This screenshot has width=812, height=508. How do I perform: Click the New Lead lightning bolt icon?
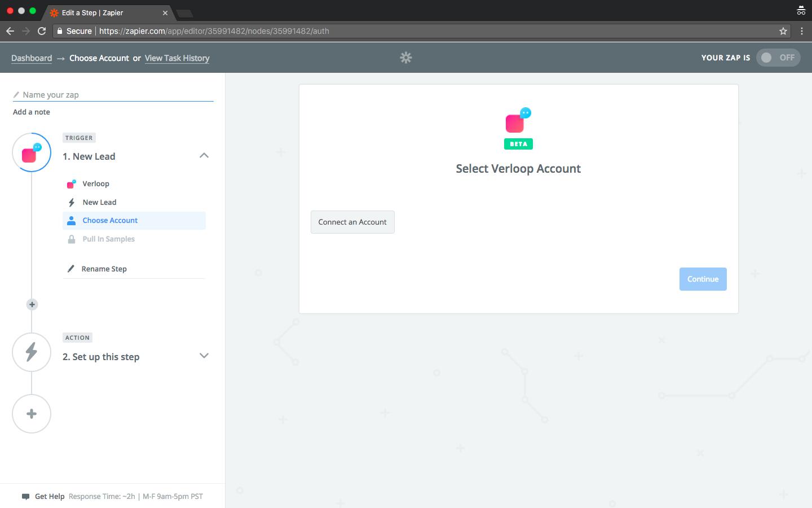tap(72, 202)
